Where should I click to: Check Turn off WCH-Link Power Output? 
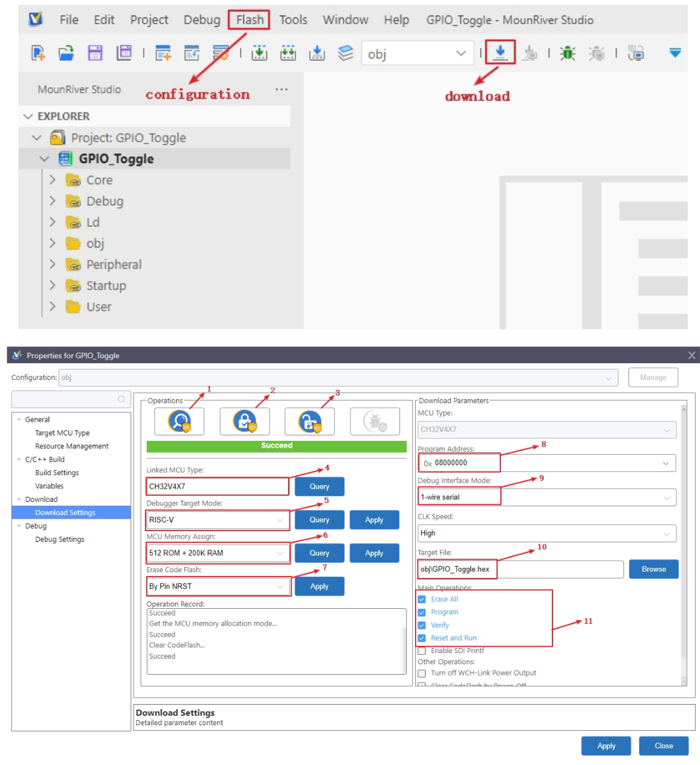pyautogui.click(x=422, y=673)
